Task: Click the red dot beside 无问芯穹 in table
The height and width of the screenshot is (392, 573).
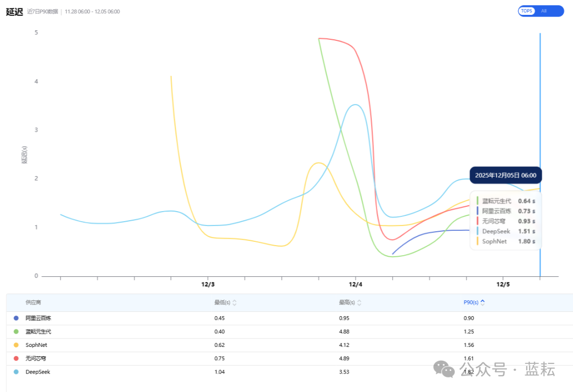Action: point(16,359)
